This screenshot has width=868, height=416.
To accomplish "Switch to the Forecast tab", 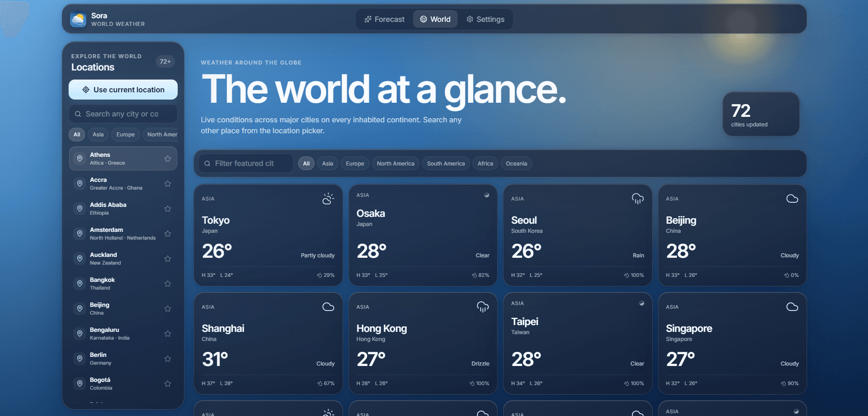I will (384, 19).
